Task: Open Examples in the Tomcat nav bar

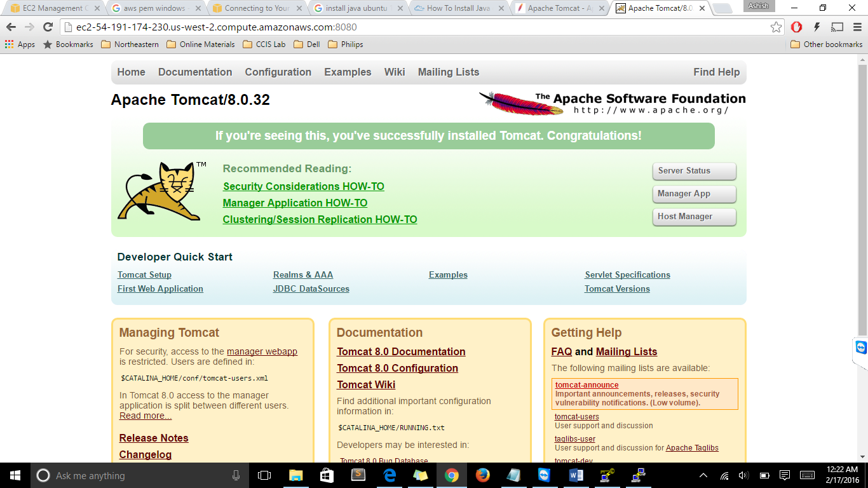Action: tap(348, 72)
